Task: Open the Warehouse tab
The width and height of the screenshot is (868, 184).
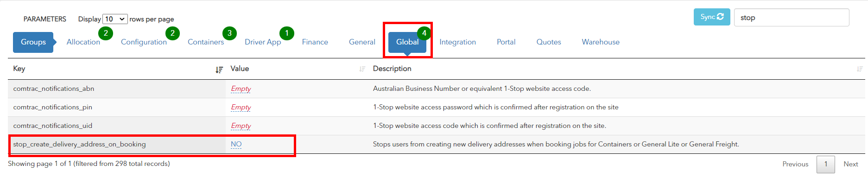Action: 601,42
